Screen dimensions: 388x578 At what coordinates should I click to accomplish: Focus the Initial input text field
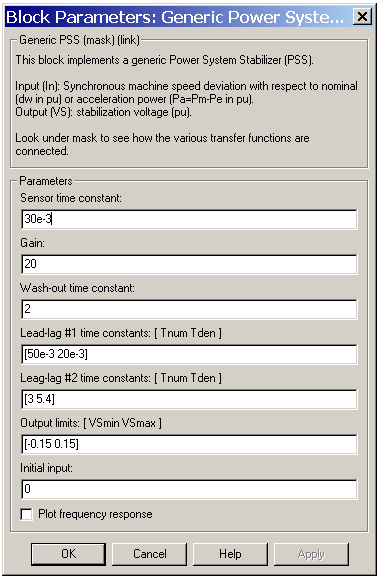(x=189, y=489)
